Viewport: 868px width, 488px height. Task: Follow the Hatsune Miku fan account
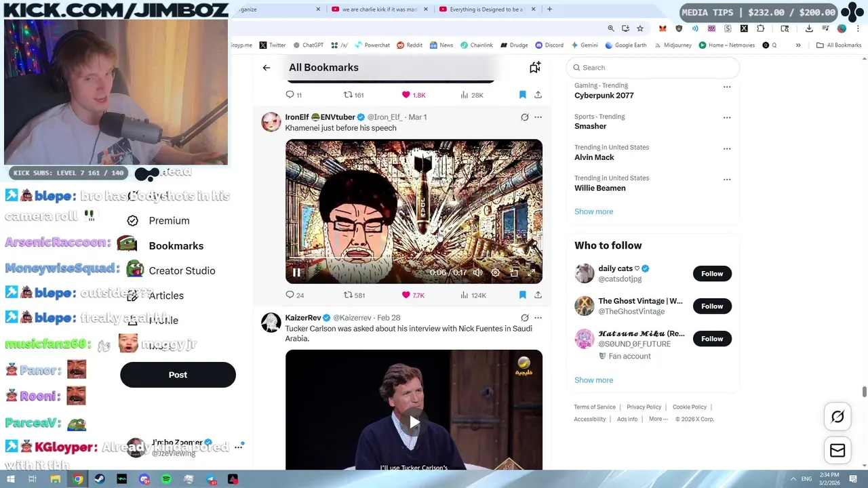(x=712, y=339)
